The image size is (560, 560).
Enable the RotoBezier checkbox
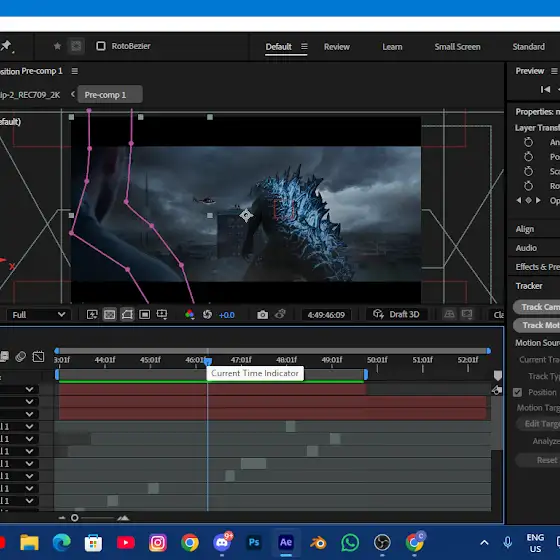pyautogui.click(x=101, y=46)
